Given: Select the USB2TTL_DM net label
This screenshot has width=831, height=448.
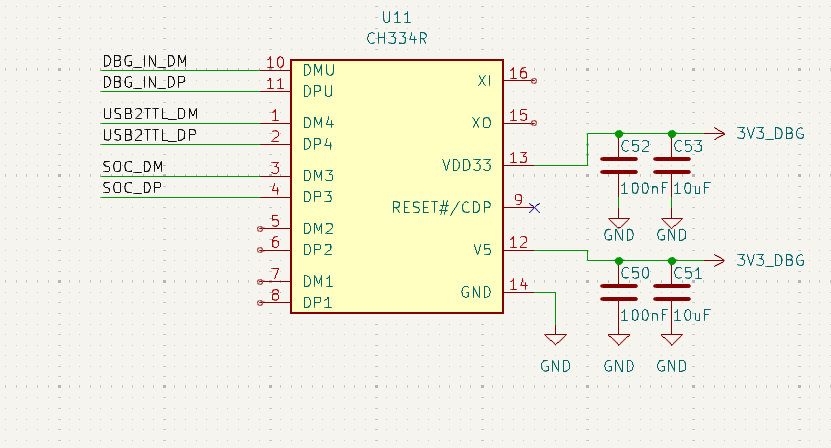Looking at the screenshot, I should pos(150,114).
